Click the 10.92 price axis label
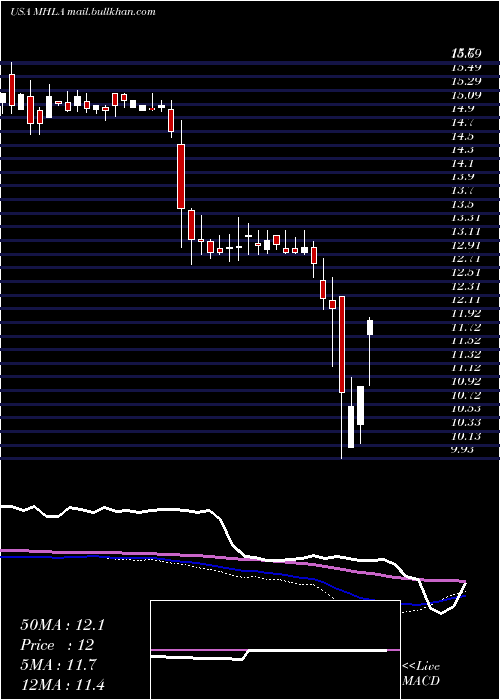The image size is (500, 700). [466, 382]
